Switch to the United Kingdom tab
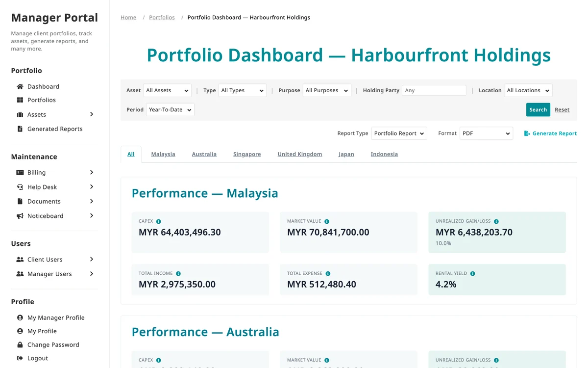 (x=300, y=154)
